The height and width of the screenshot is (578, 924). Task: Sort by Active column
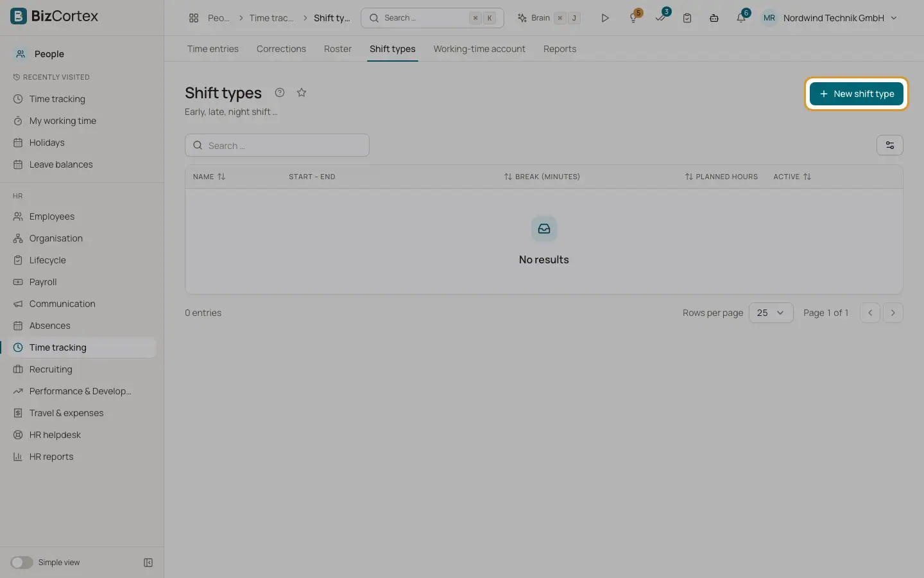[x=792, y=177]
